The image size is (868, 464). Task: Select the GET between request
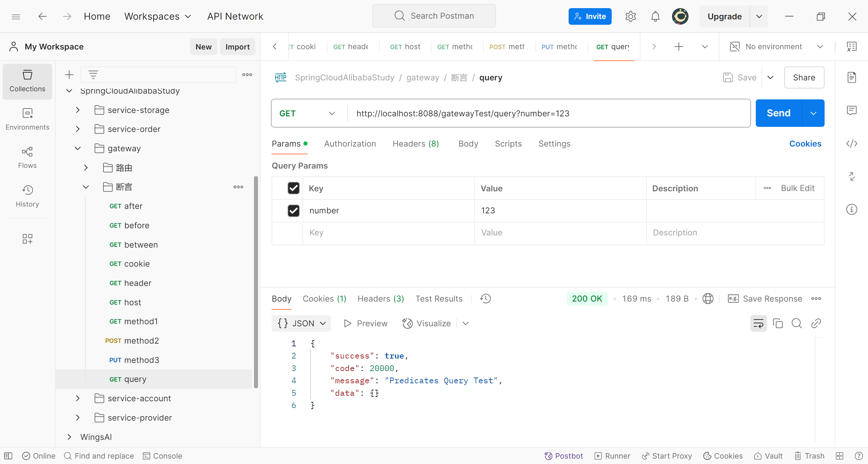(154, 245)
